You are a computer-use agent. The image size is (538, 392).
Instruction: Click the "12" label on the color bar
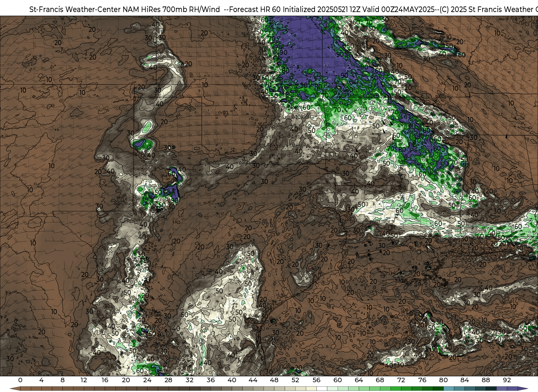coord(84,380)
